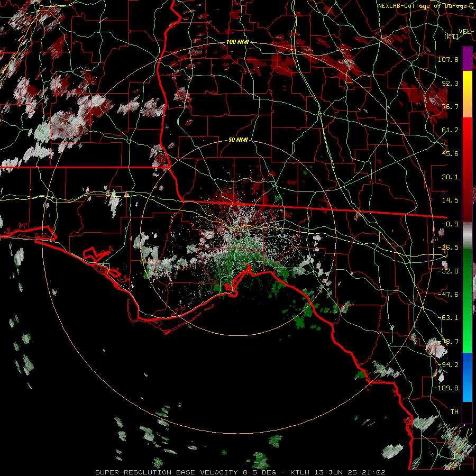Click the -0.9 scale value

450,224
